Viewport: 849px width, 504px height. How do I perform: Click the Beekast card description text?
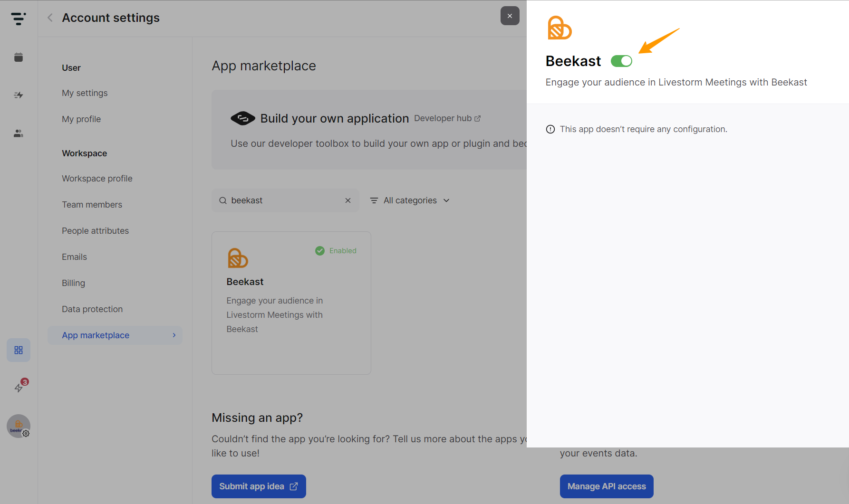pyautogui.click(x=274, y=315)
